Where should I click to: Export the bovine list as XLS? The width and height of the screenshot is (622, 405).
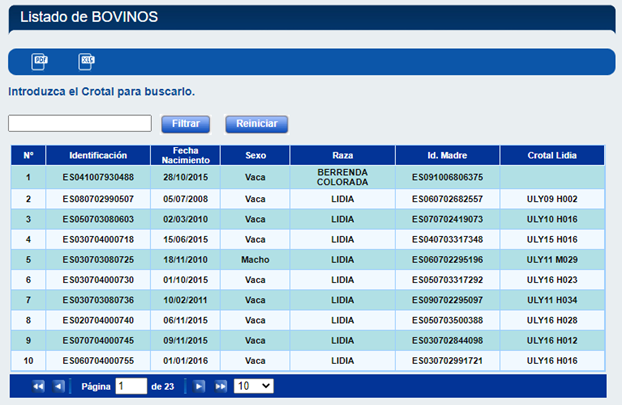[86, 61]
